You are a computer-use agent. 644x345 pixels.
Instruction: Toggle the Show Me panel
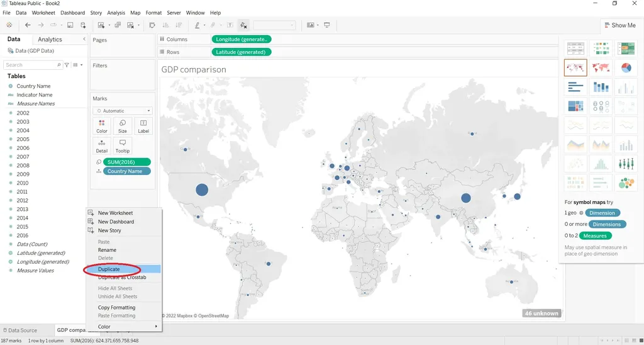tap(619, 25)
